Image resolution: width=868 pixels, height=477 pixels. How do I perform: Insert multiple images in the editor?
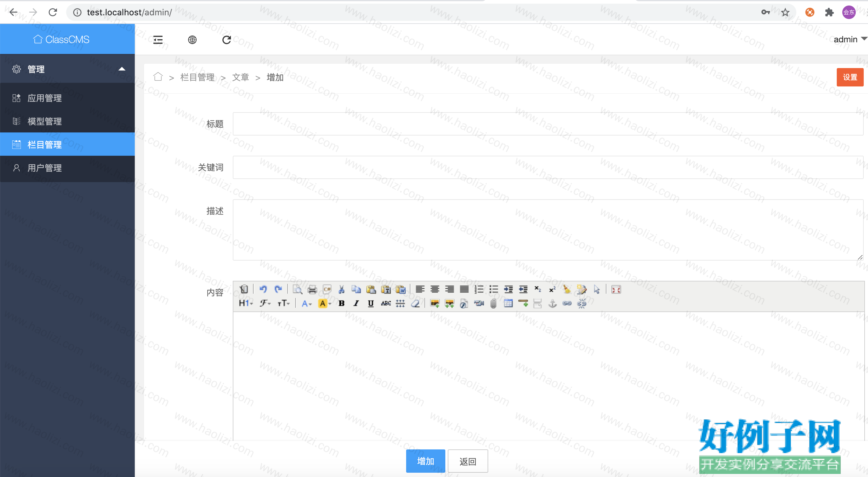(x=450, y=303)
